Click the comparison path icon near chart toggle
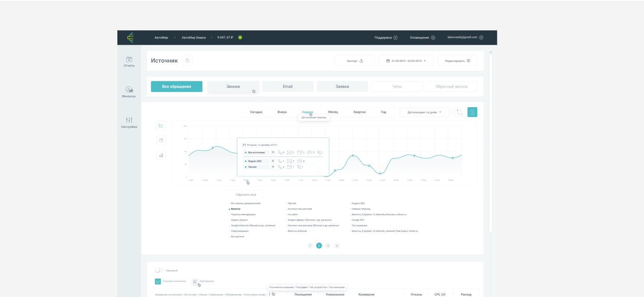 [460, 112]
